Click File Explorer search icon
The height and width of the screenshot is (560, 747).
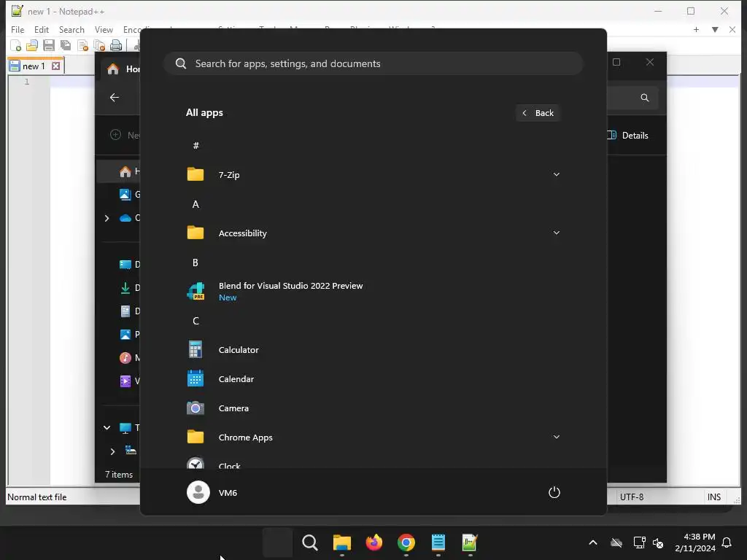pyautogui.click(x=645, y=98)
